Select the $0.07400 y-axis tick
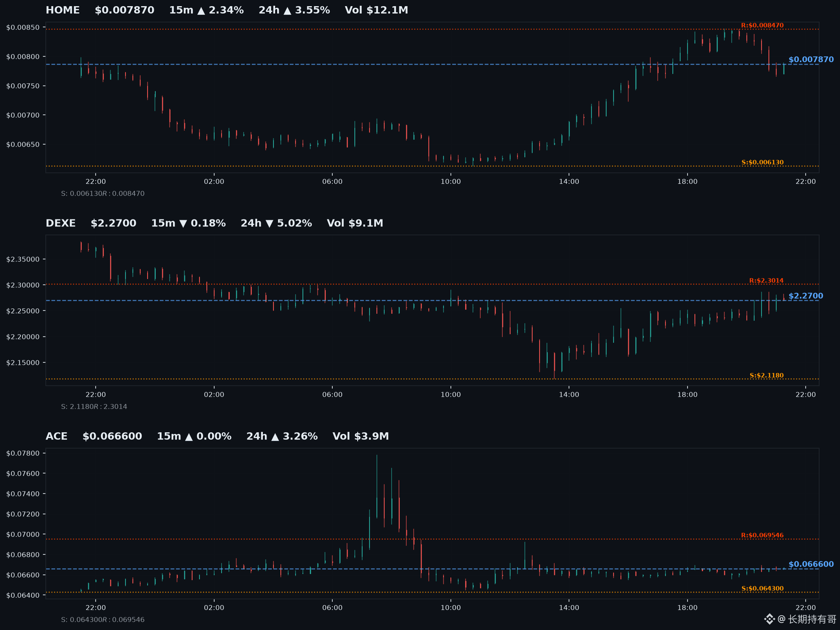840x630 pixels. [23, 494]
